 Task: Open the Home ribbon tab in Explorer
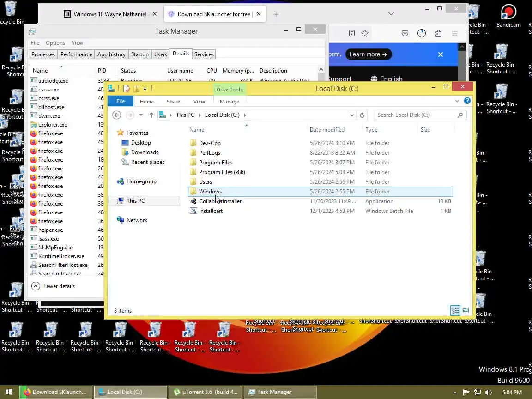[146, 102]
